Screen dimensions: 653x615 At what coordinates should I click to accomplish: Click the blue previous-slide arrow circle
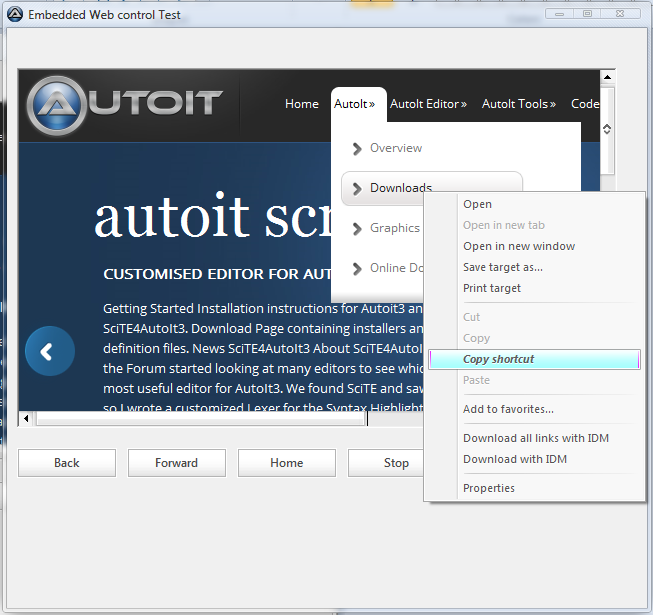(x=50, y=351)
